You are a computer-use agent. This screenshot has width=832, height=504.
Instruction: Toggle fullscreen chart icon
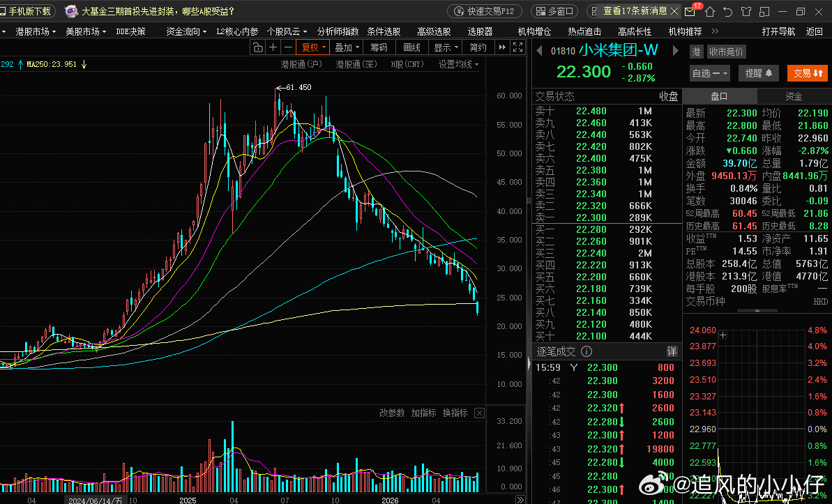518,47
